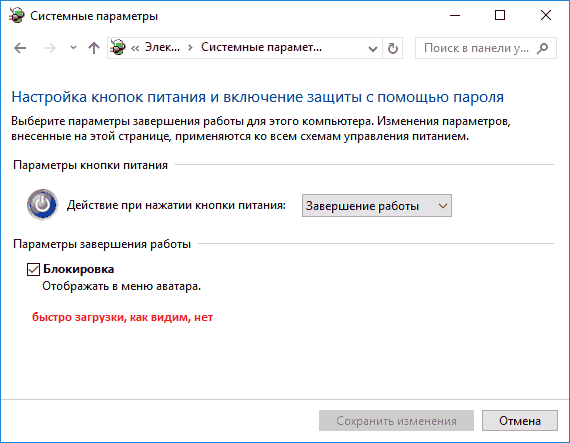The width and height of the screenshot is (570, 443).
Task: Refresh the page with the reload icon
Action: click(x=392, y=48)
